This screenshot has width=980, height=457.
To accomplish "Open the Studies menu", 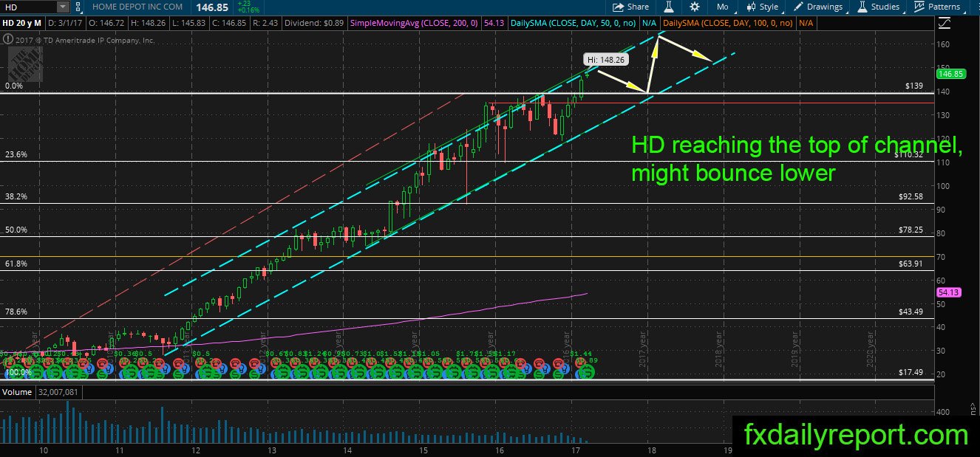I will [x=878, y=7].
